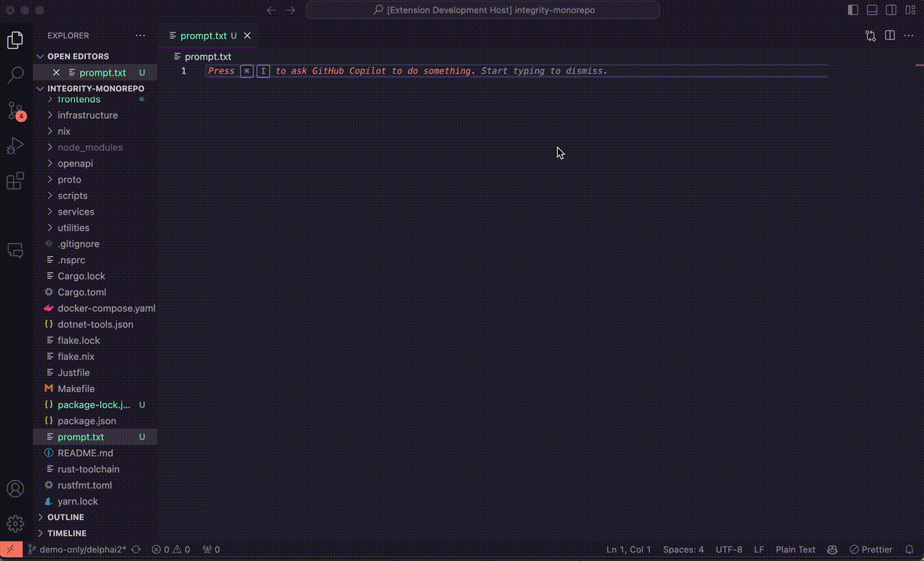924x561 pixels.
Task: Click the Prettier status bar item
Action: pos(871,549)
